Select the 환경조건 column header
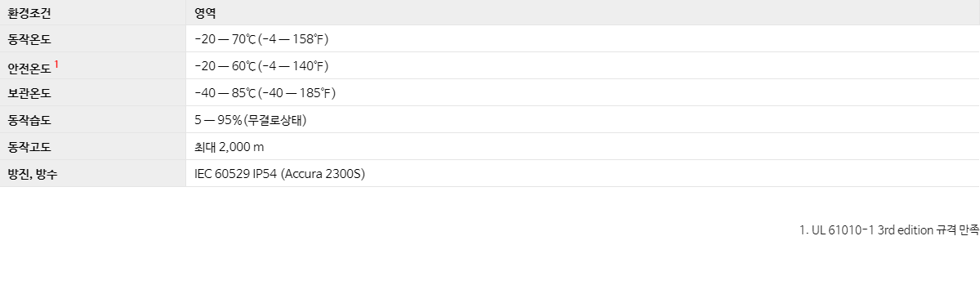Screen dimensions: 980x294 click(x=29, y=12)
